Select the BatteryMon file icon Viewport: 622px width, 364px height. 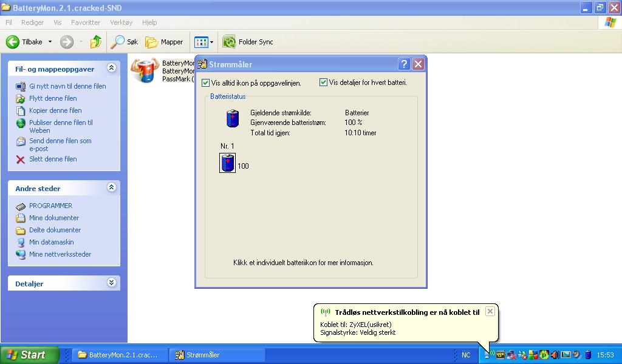(x=145, y=70)
